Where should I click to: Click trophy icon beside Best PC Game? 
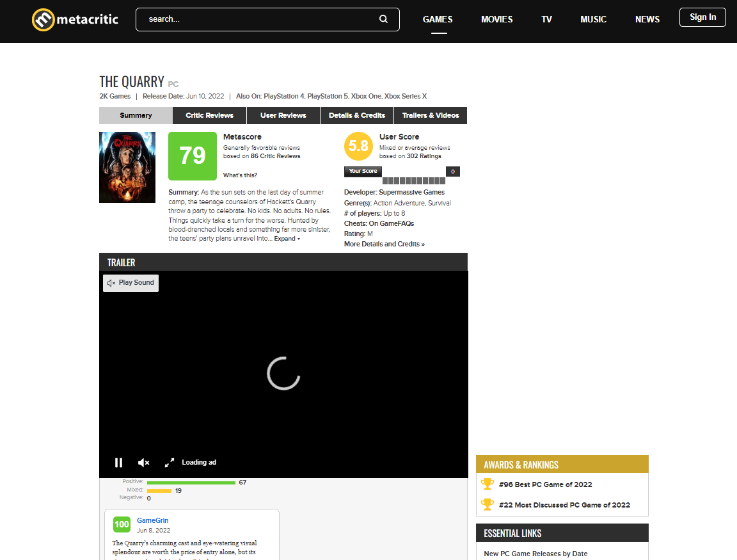coord(487,484)
